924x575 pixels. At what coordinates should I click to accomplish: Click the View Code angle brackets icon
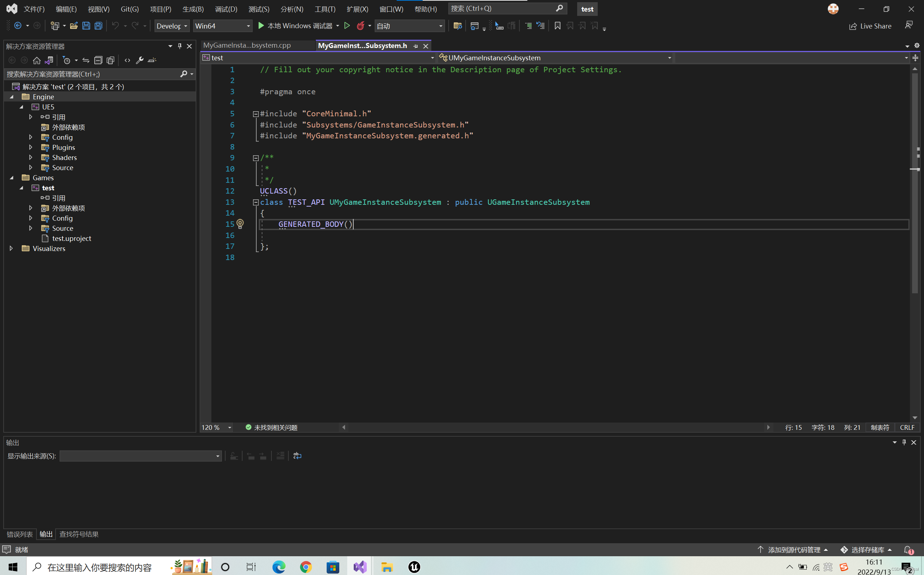click(x=127, y=60)
